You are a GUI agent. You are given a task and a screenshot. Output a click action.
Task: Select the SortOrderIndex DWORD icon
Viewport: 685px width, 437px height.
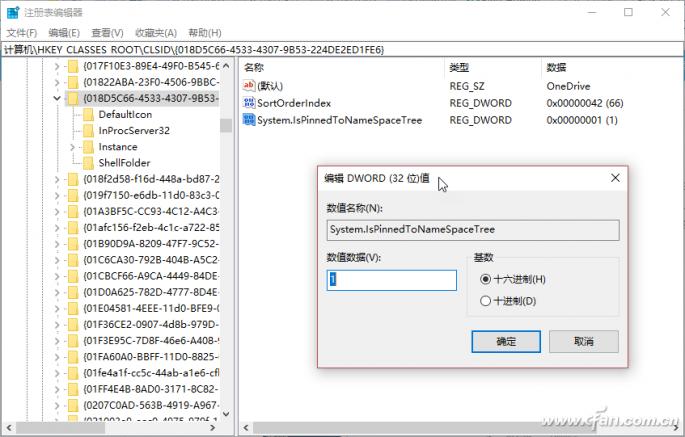coord(249,103)
